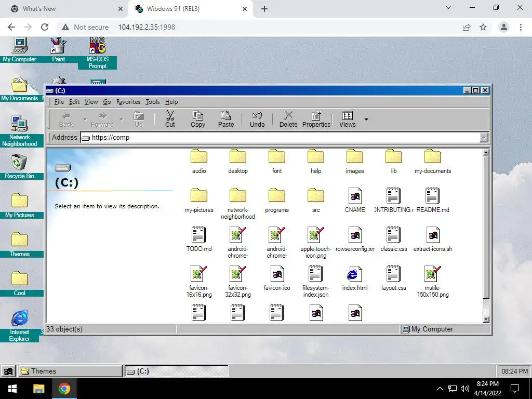532x399 pixels.
Task: Switch to the What's New tab
Action: click(x=64, y=9)
